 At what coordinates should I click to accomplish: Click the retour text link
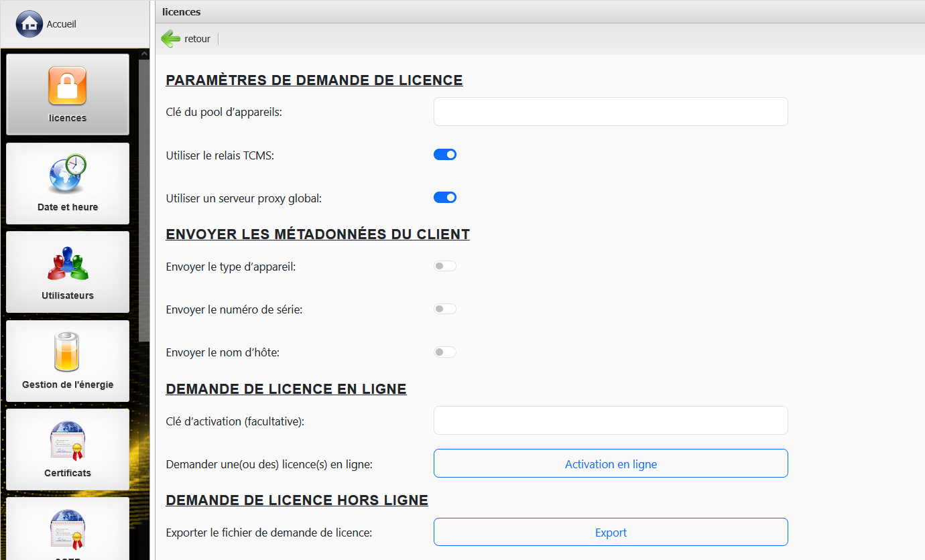(x=197, y=39)
